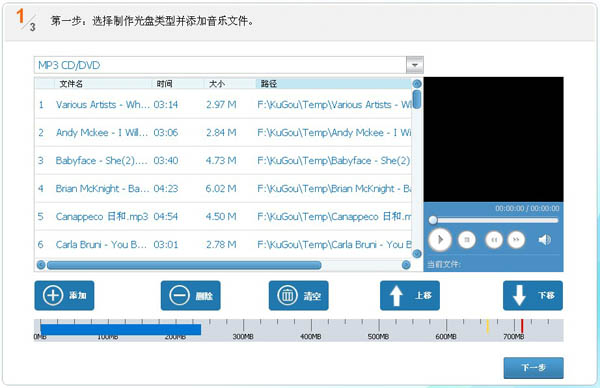
Task: Click the 2.78 M size cell
Action: coord(221,244)
